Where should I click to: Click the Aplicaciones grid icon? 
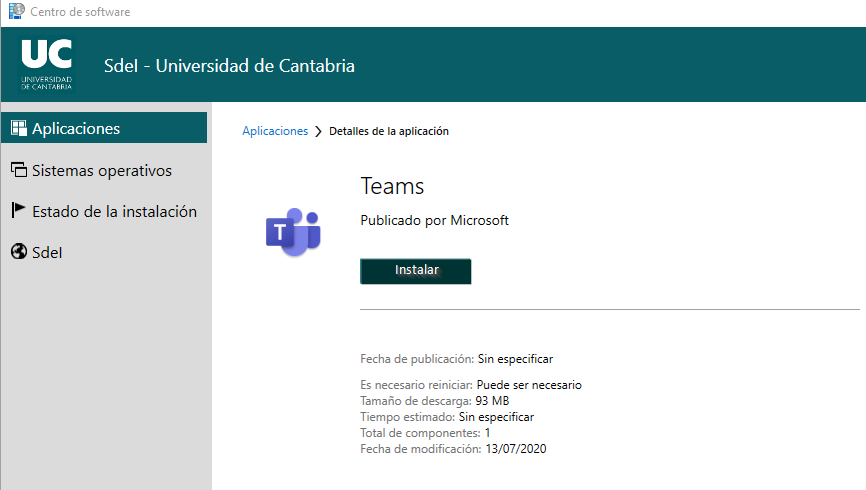(19, 128)
